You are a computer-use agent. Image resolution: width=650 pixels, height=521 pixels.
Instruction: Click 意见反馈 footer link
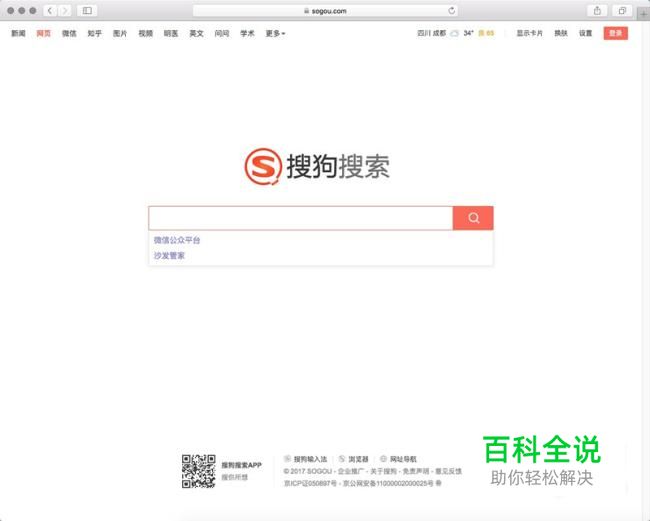[449, 471]
